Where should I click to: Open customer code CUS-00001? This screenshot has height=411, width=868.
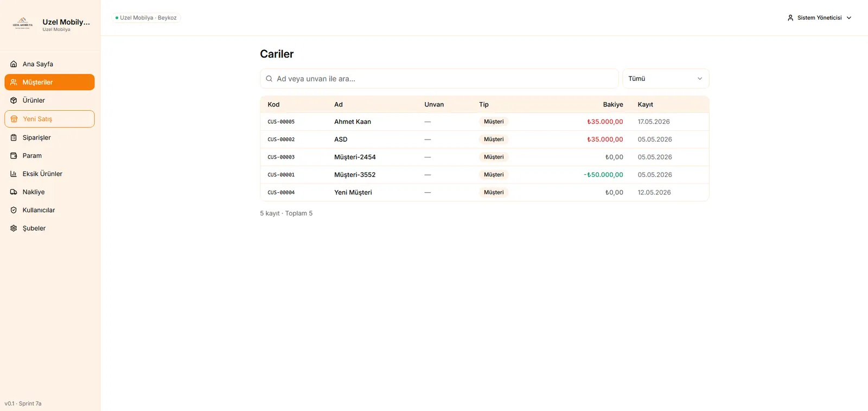coord(281,175)
